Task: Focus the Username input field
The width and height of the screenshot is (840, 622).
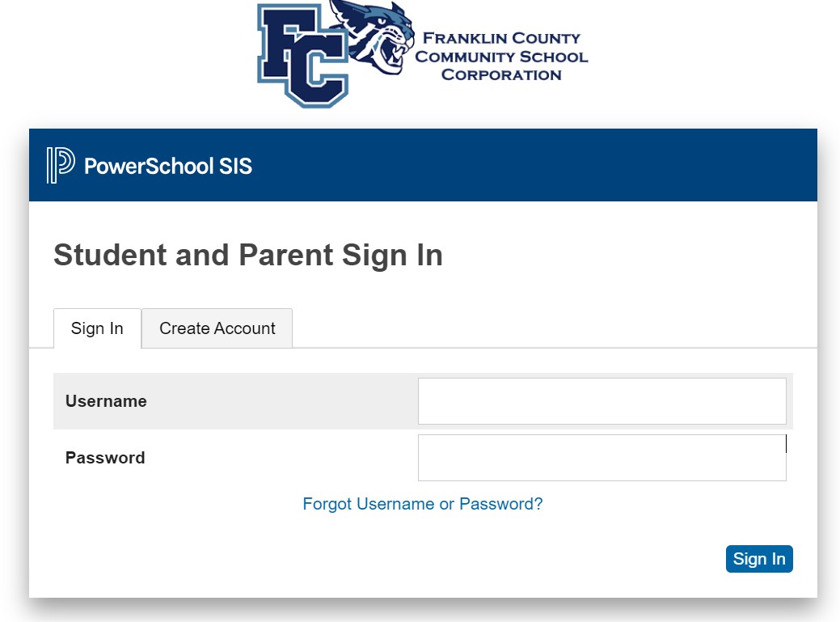Action: (x=602, y=401)
